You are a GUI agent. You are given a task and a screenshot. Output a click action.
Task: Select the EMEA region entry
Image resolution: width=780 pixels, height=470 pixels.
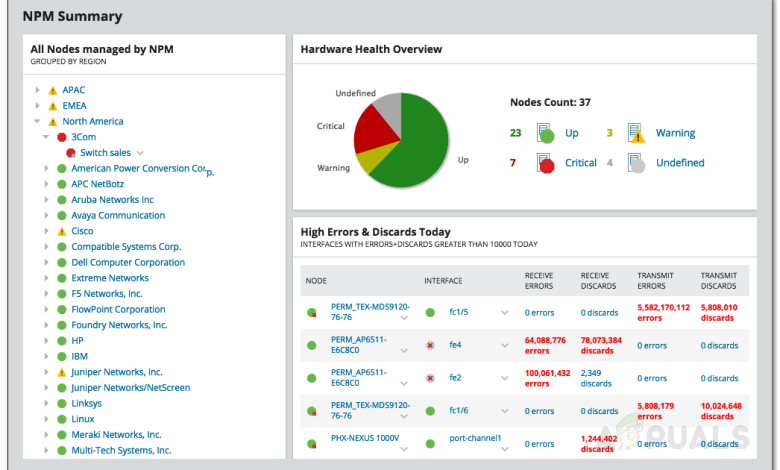tap(74, 106)
